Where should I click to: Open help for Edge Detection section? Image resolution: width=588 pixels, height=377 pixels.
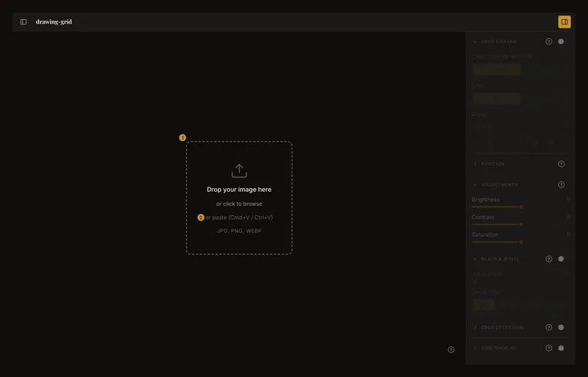coord(548,328)
